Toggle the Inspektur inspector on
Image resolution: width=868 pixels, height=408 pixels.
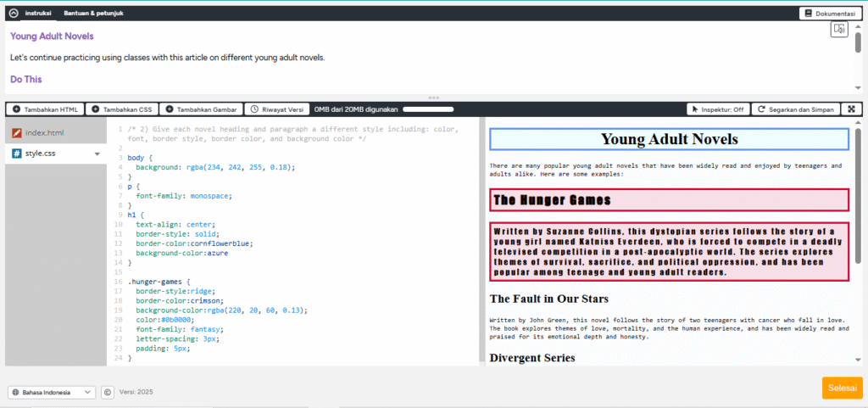pos(717,109)
